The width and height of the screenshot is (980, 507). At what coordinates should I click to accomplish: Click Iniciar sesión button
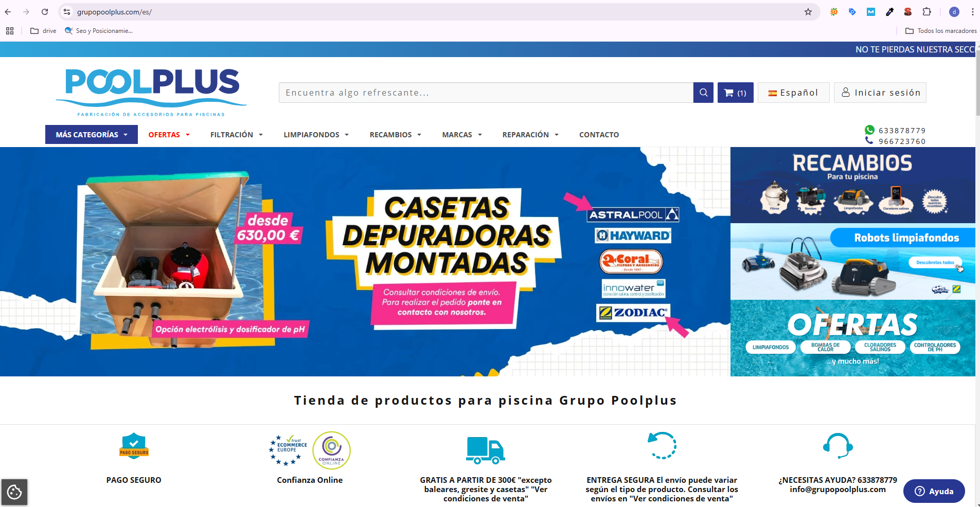click(x=880, y=93)
